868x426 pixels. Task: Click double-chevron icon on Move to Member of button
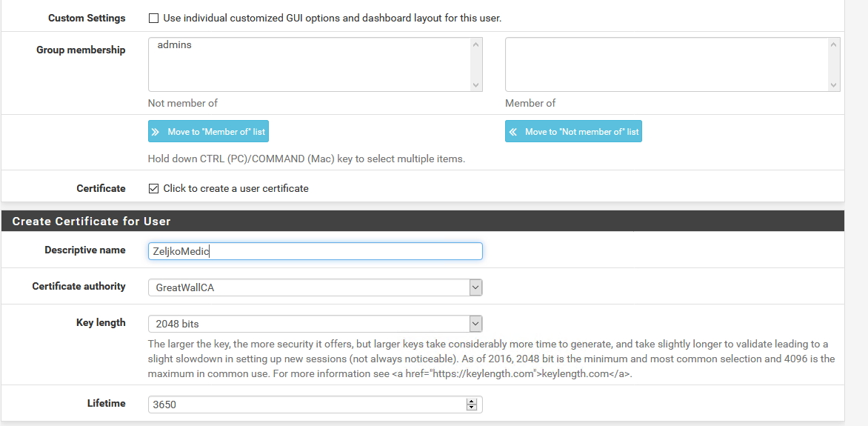[156, 132]
